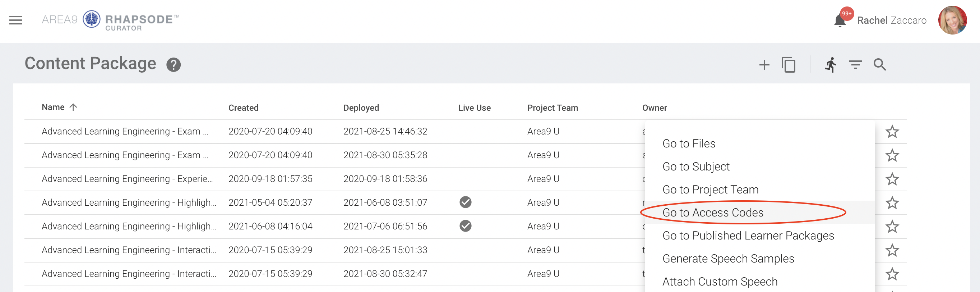The image size is (980, 292).
Task: Click Rachel Zaccaro's profile avatar
Action: tap(952, 20)
